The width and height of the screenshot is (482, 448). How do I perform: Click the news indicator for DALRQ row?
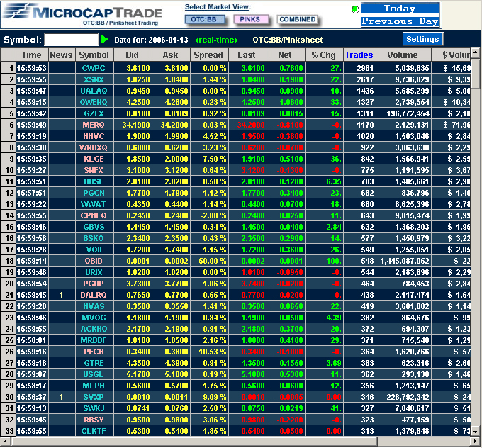(61, 294)
